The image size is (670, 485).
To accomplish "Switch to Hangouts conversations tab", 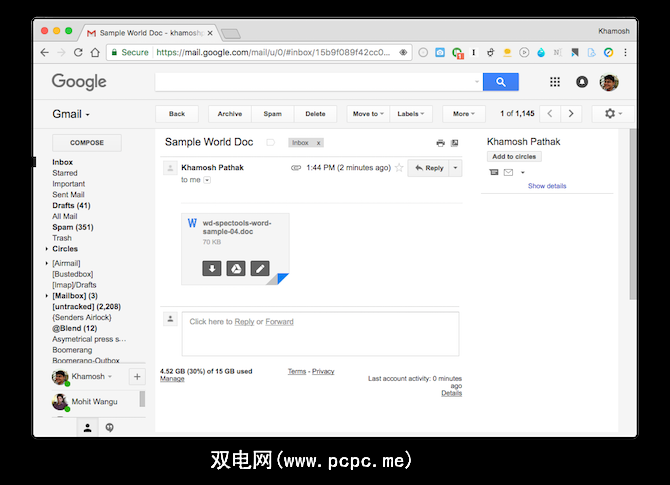I will click(109, 427).
